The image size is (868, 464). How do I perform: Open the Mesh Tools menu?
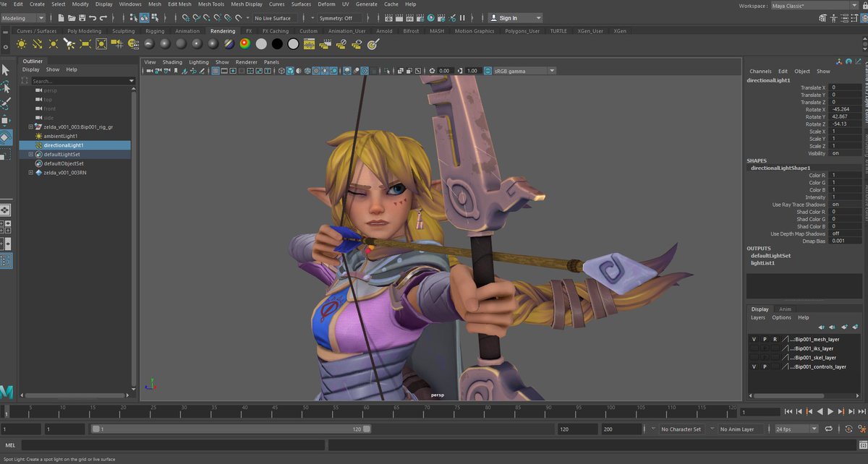(211, 4)
